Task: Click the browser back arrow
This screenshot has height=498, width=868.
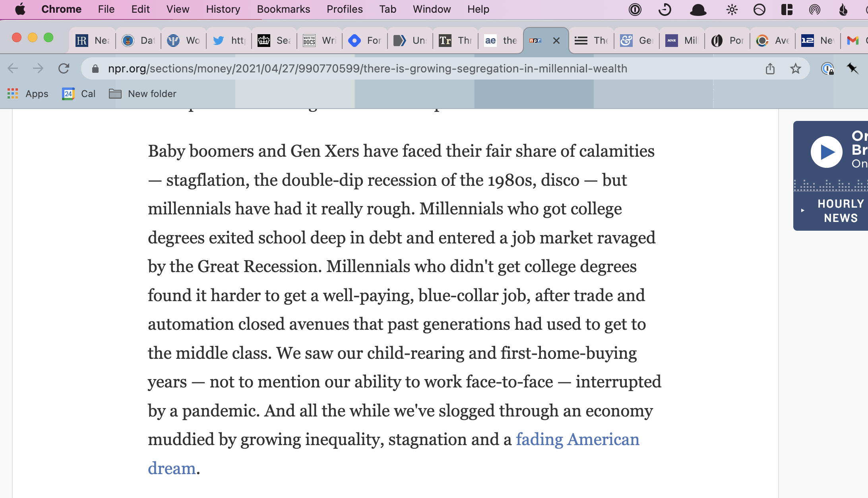Action: pyautogui.click(x=13, y=68)
